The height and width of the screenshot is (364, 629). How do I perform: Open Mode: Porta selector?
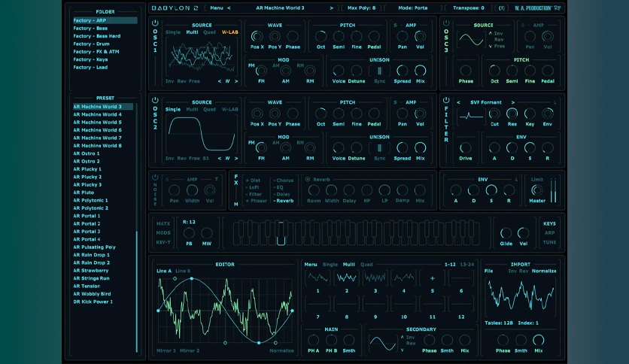click(x=413, y=8)
